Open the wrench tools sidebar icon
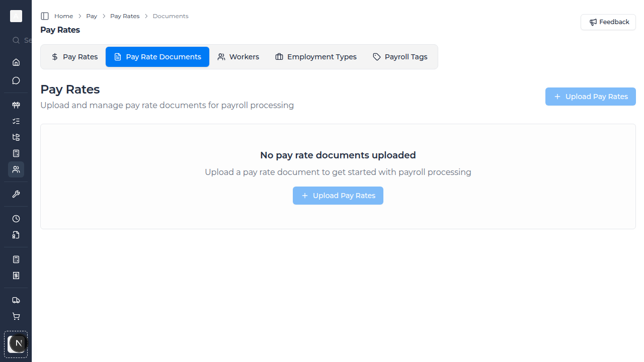This screenshot has height=362, width=644. tap(16, 194)
